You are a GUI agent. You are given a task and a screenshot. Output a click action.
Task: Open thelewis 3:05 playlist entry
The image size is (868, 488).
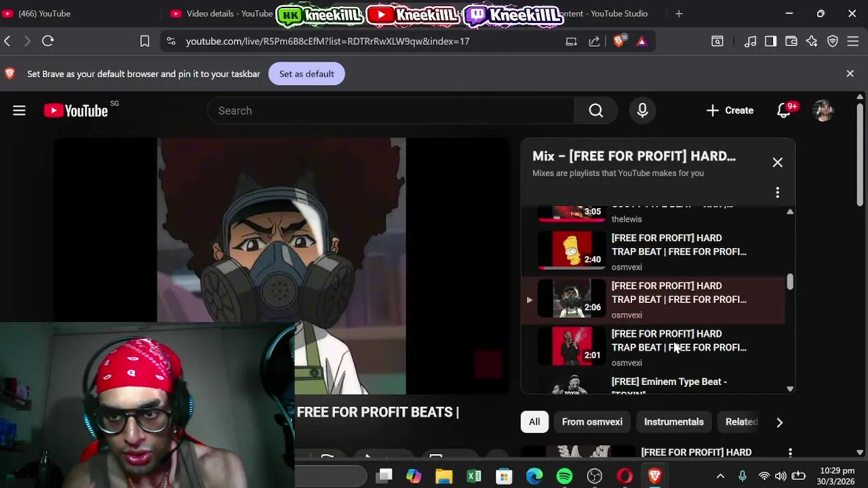(653, 215)
